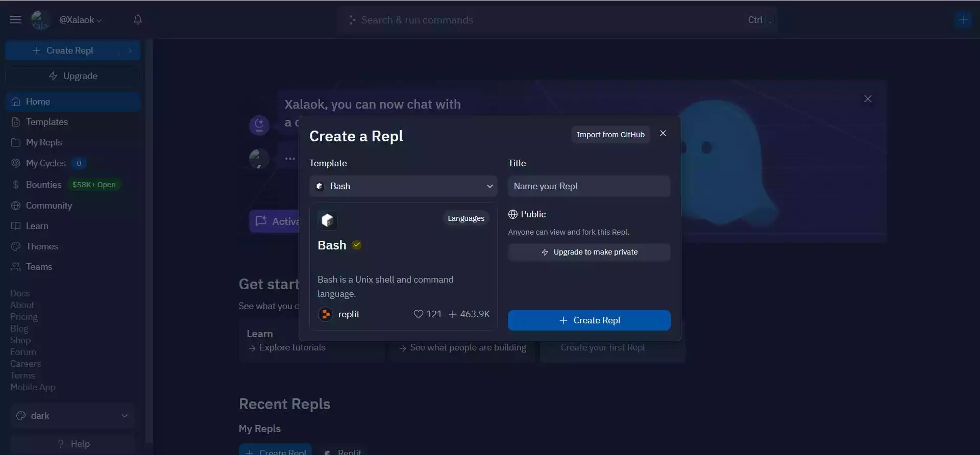Click the verified badge next to Bash

357,245
